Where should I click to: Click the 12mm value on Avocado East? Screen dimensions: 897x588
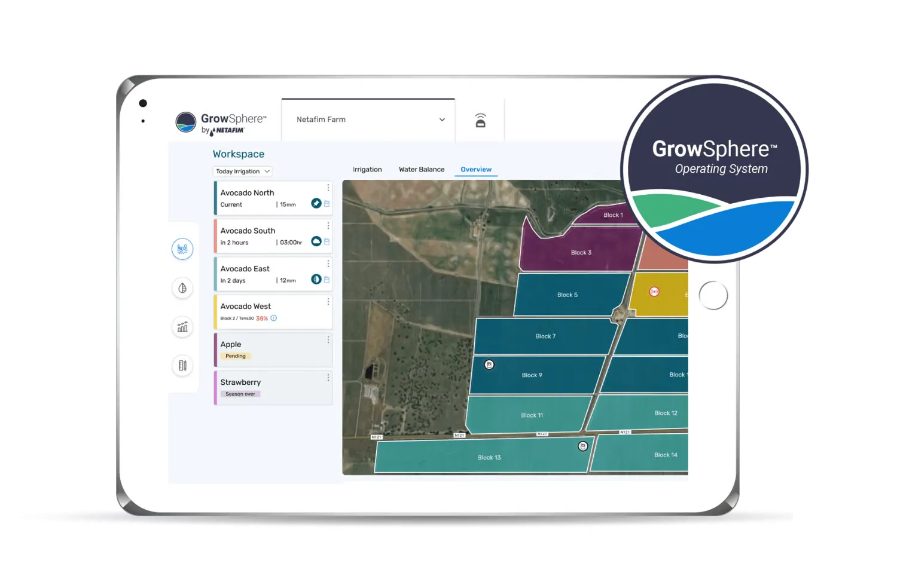click(x=288, y=281)
